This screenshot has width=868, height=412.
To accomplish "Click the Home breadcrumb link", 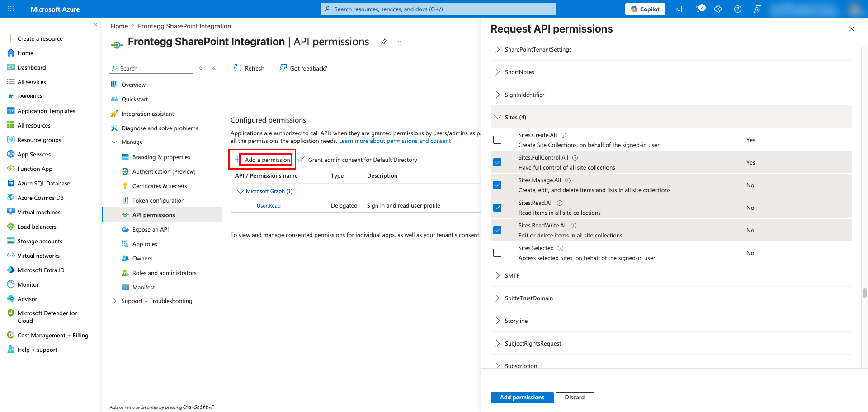I will click(x=119, y=26).
